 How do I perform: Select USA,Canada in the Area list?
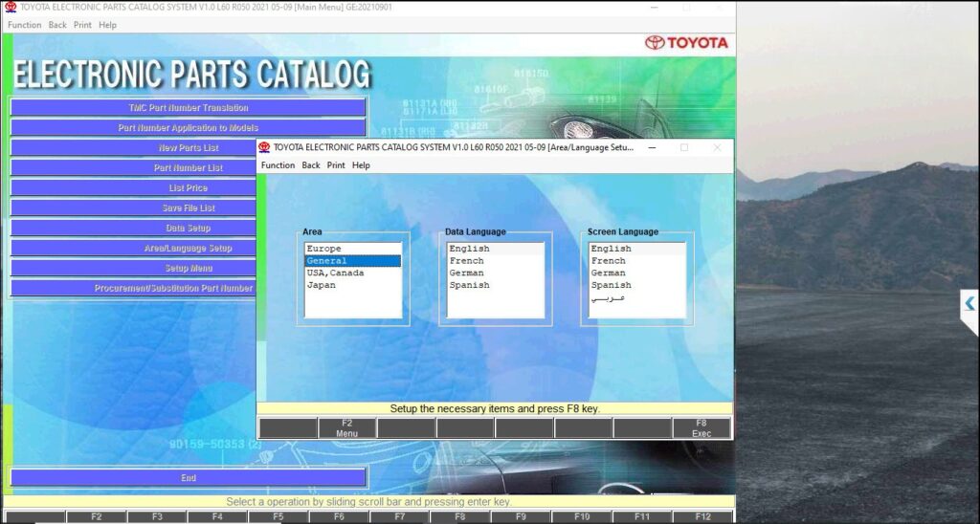tap(352, 273)
